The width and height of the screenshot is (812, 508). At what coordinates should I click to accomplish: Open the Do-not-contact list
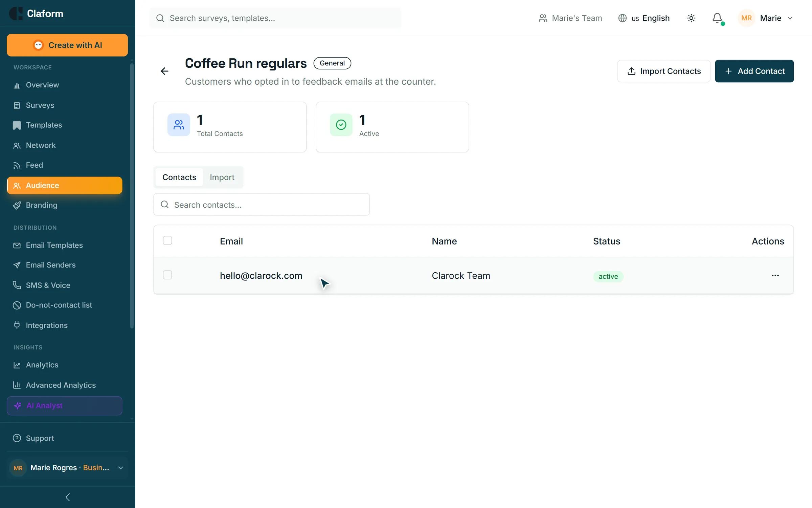[x=64, y=305]
